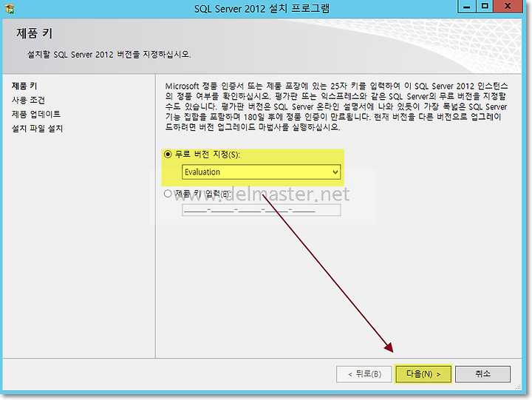Image resolution: width=532 pixels, height=400 pixels.
Task: Close the SQL Server setup window
Action: tap(508, 7)
